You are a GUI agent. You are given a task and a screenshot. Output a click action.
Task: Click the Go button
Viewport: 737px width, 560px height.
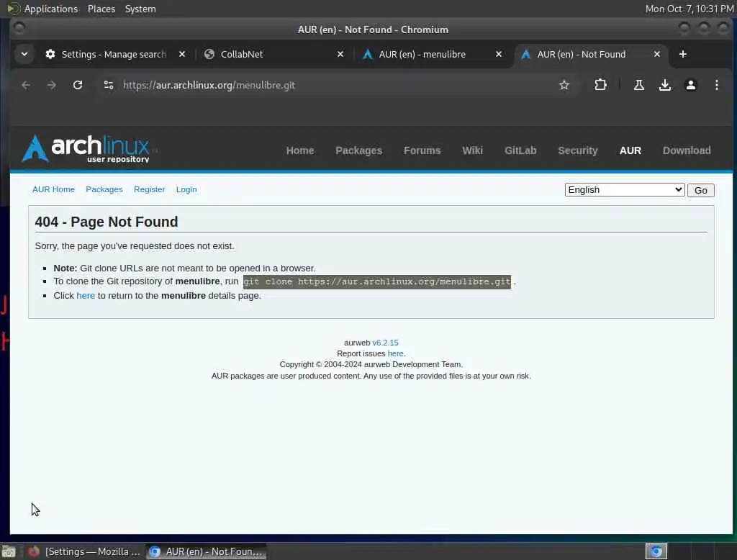700,191
